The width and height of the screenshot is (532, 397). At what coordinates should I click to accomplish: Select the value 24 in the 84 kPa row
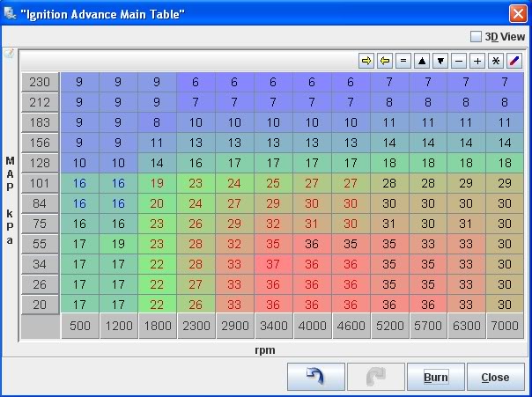click(x=196, y=203)
